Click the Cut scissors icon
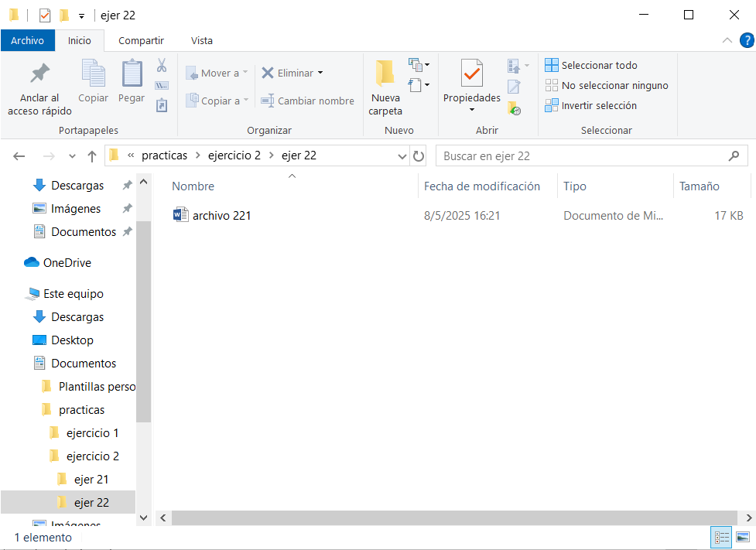 point(162,66)
